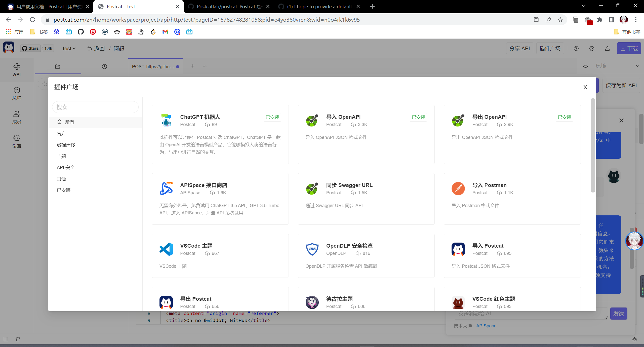Focus the plugin 搜索 input field

tap(95, 107)
